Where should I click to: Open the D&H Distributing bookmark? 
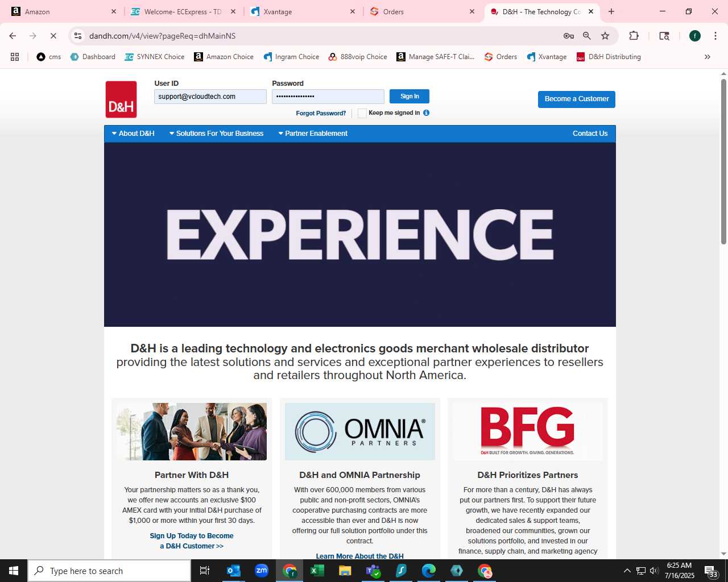pos(609,57)
